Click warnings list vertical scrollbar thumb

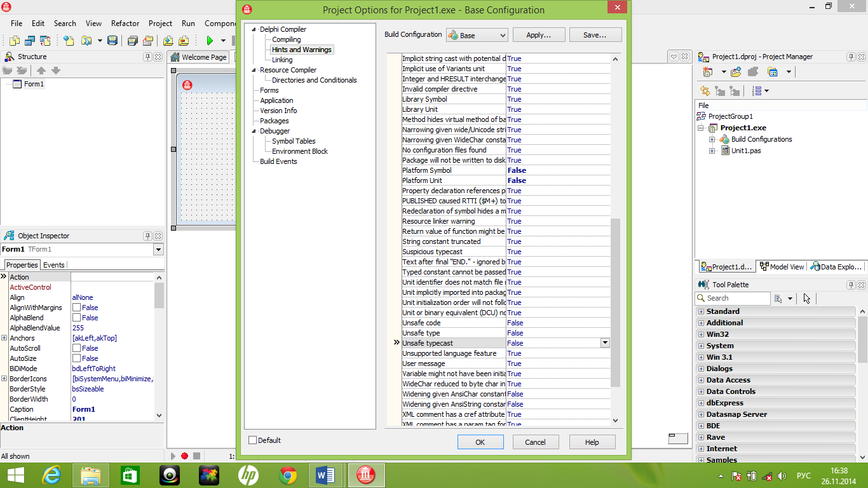pos(615,303)
